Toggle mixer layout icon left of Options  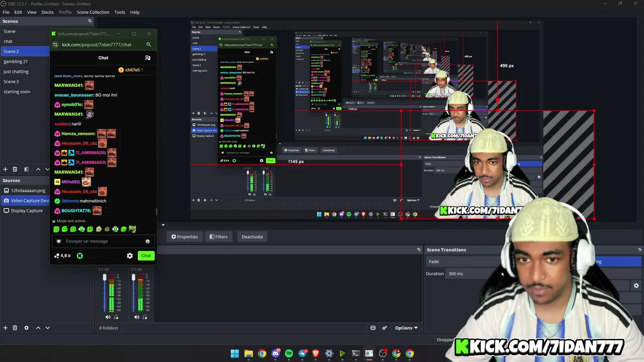click(x=373, y=328)
